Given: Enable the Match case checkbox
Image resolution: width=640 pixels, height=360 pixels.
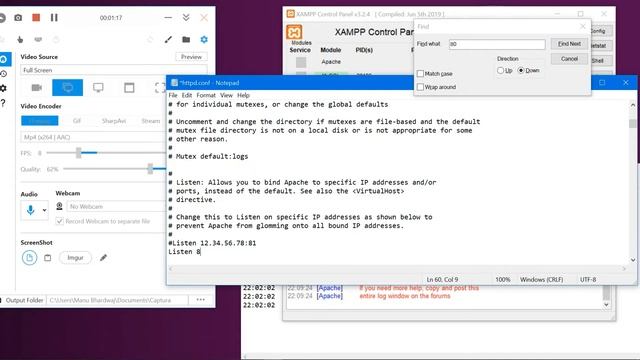Looking at the screenshot, I should click(x=420, y=73).
